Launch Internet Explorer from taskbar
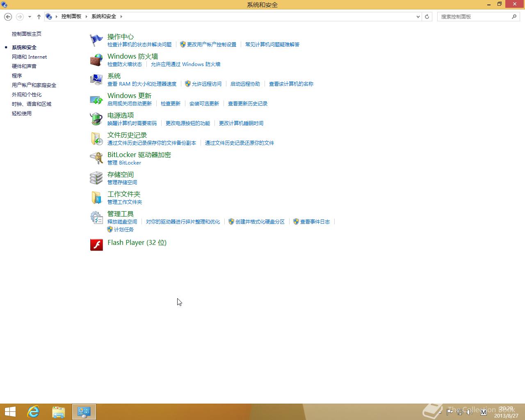The width and height of the screenshot is (525, 420). click(33, 412)
